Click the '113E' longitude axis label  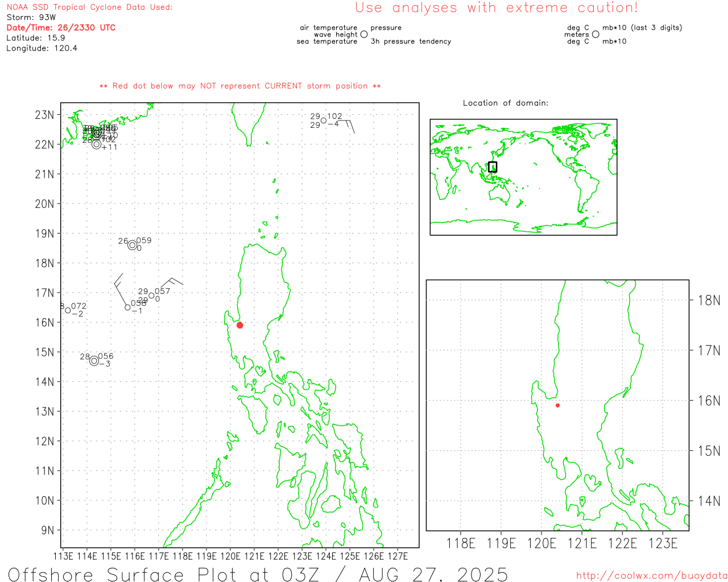point(63,556)
